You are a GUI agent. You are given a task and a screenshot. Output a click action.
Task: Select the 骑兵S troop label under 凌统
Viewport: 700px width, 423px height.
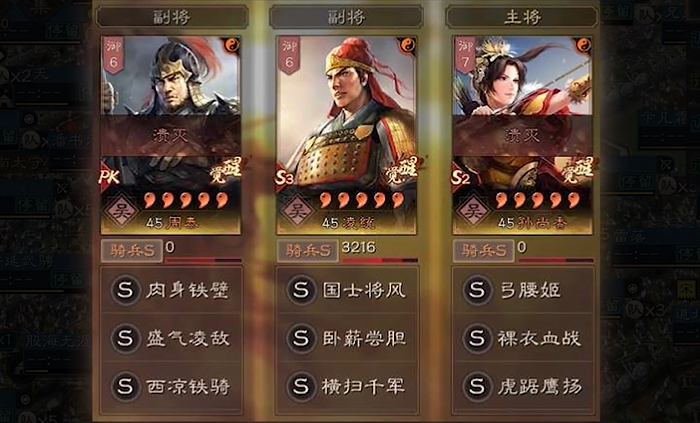pyautogui.click(x=307, y=251)
